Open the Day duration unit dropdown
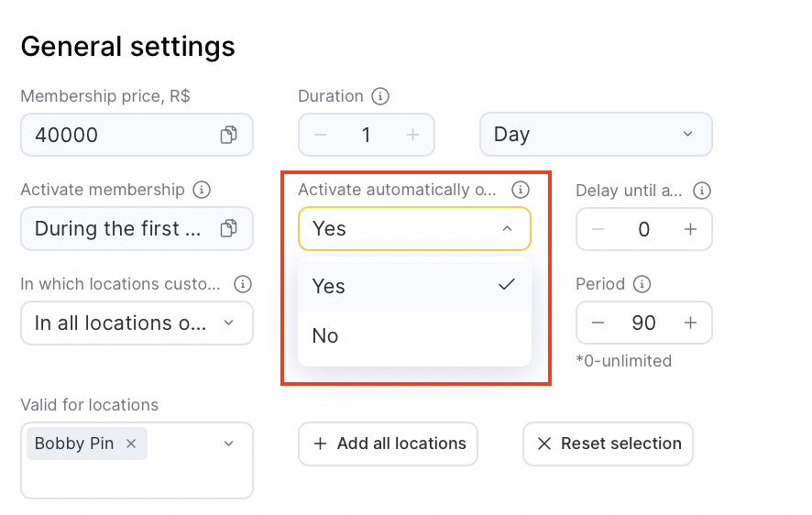The image size is (812, 515). click(x=596, y=135)
